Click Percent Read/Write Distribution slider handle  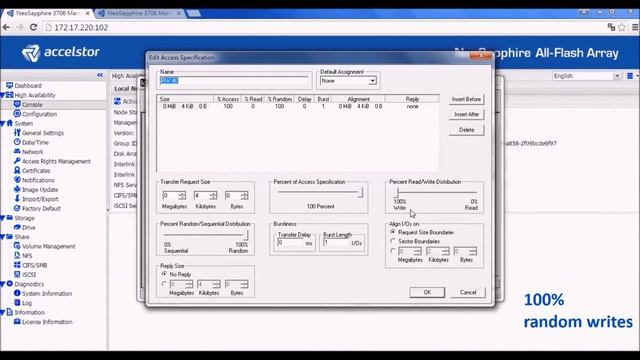[x=396, y=193]
